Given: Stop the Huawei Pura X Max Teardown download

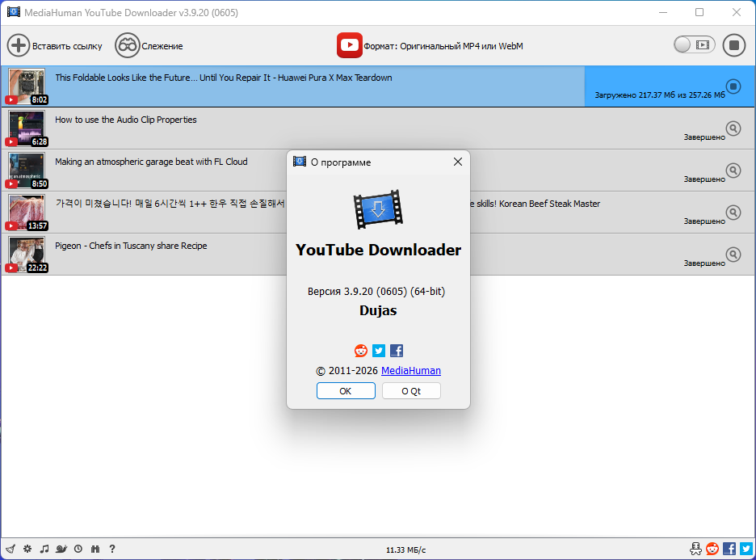Looking at the screenshot, I should [x=733, y=86].
